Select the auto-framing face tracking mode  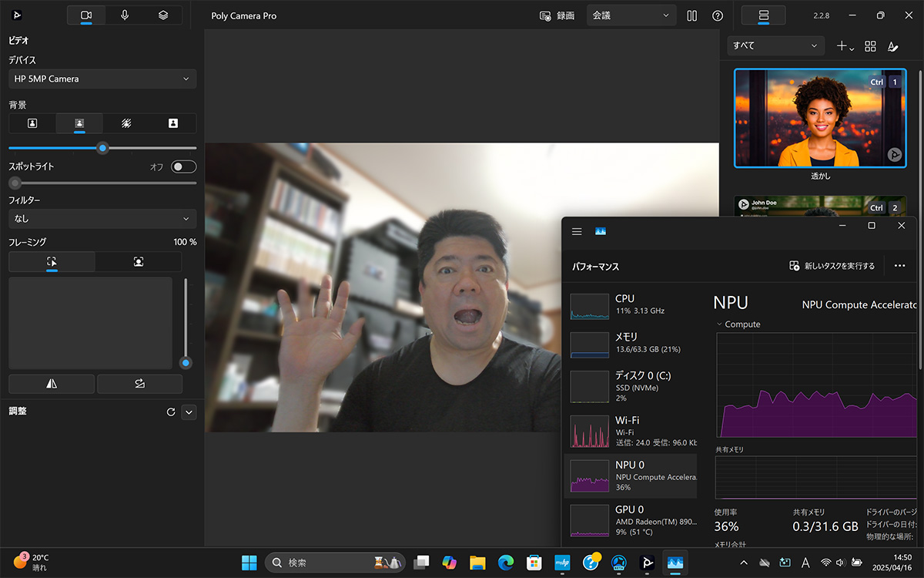click(x=139, y=262)
